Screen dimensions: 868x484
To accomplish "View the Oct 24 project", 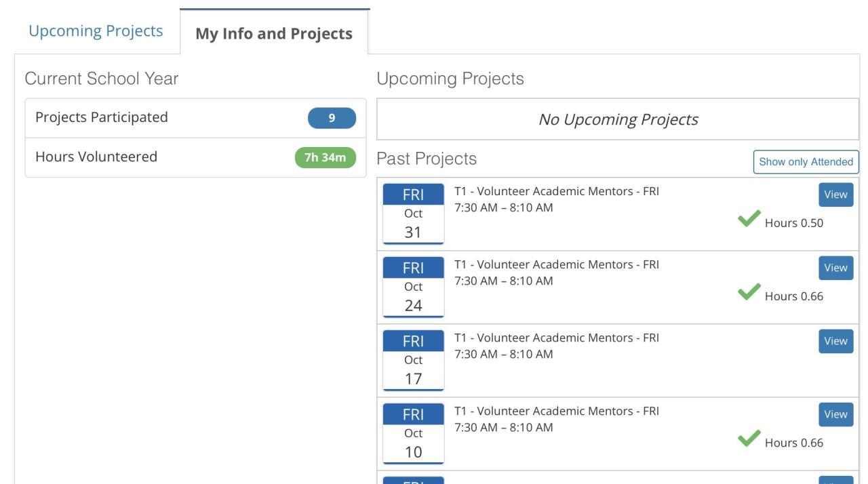I will pyautogui.click(x=835, y=268).
